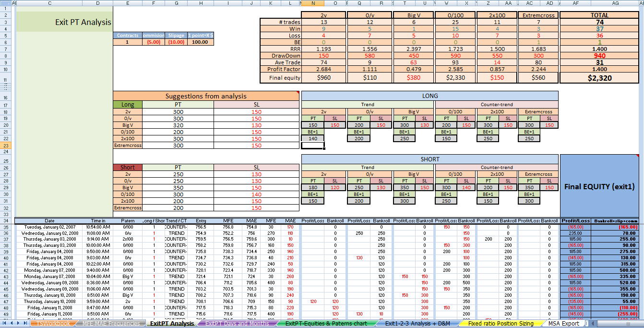644x328 pixels.
Task: Click the '$2,320' total final equity cell
Action: pyautogui.click(x=599, y=78)
